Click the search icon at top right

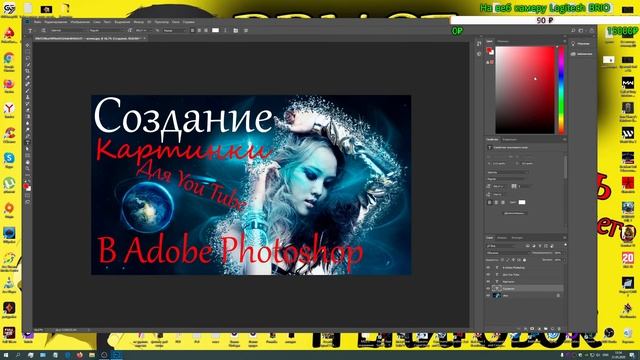pyautogui.click(x=573, y=31)
